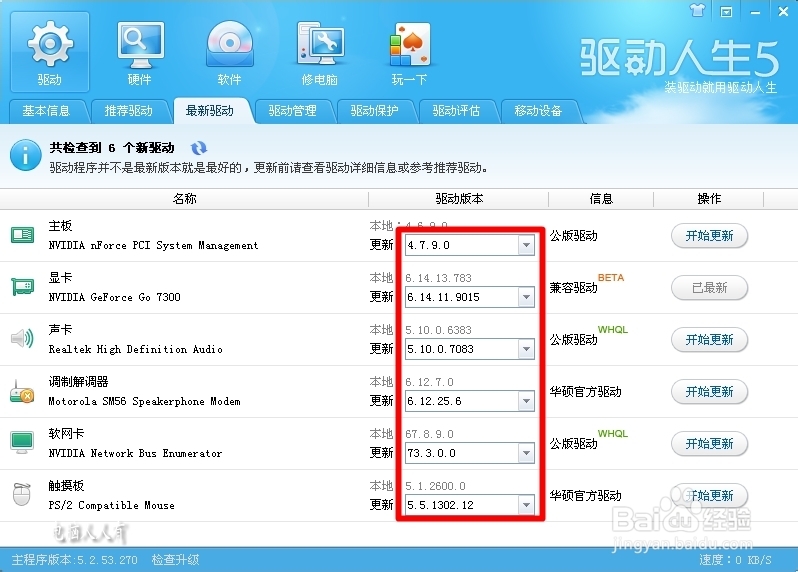Select the Realtek High Definition Audio device name
The height and width of the screenshot is (572, 798).
pyautogui.click(x=135, y=349)
